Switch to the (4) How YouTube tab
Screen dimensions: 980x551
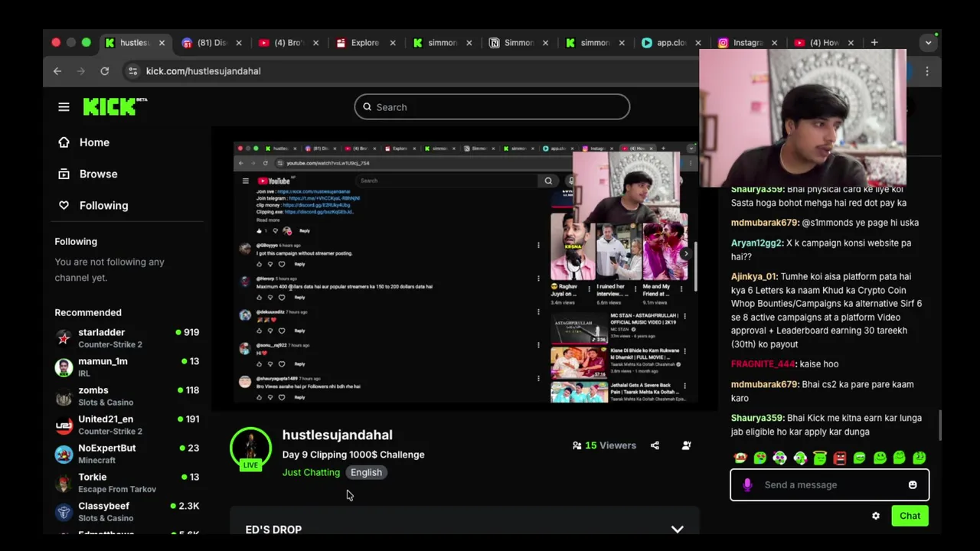[x=825, y=43]
